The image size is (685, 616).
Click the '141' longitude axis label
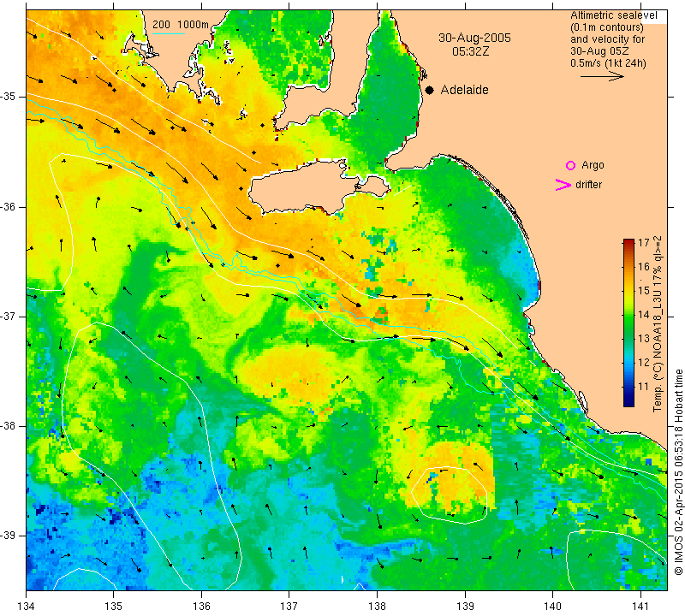pos(640,606)
